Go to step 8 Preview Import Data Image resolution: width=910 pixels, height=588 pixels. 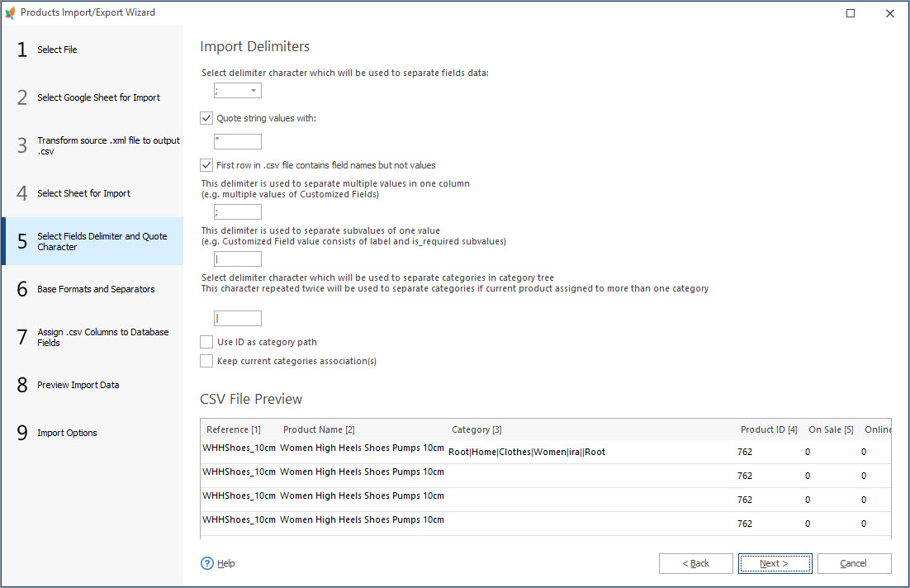92,385
